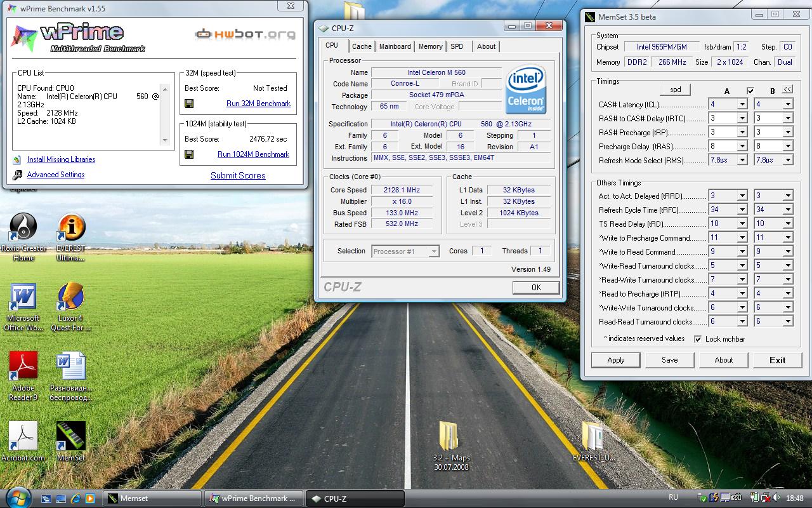Image resolution: width=812 pixels, height=508 pixels.
Task: Click Submit Scores link in wPrime
Action: 238,176
